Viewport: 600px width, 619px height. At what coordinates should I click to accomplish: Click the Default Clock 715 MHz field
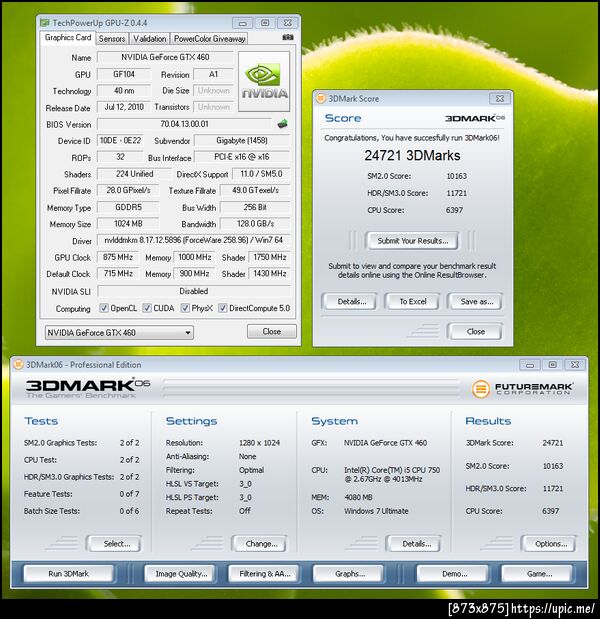coord(118,274)
